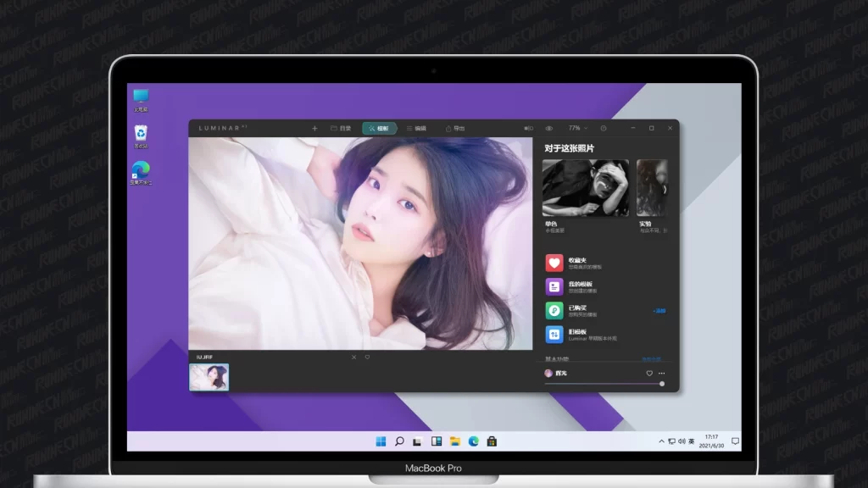Open the 收藏夹 favorites heart icon
The height and width of the screenshot is (488, 868).
click(x=554, y=263)
